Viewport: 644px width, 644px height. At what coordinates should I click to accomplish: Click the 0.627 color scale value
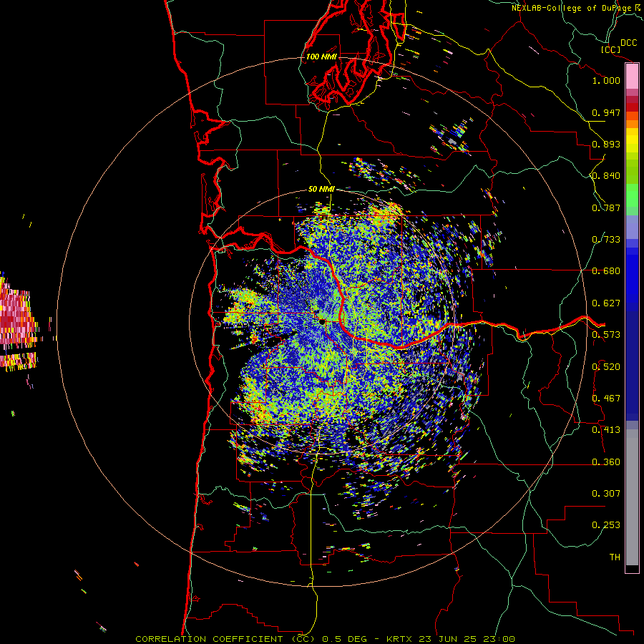(606, 303)
